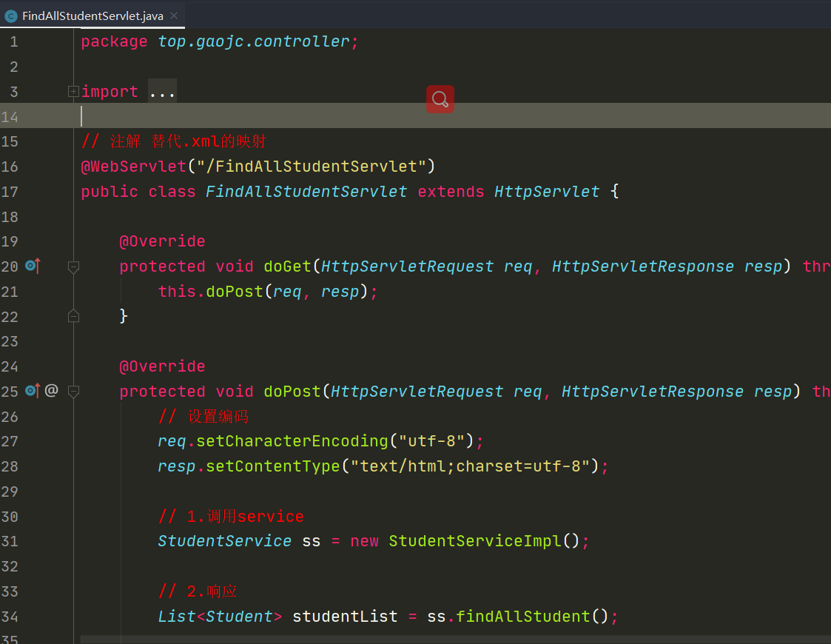Click into the empty highlighted line 14
The width and height of the screenshot is (831, 644).
point(222,116)
